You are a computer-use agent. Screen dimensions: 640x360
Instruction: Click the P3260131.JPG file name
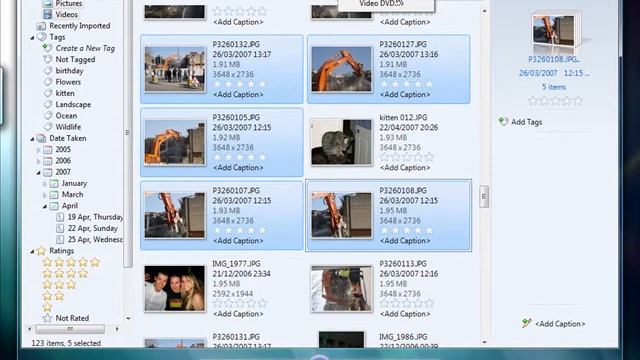(236, 337)
